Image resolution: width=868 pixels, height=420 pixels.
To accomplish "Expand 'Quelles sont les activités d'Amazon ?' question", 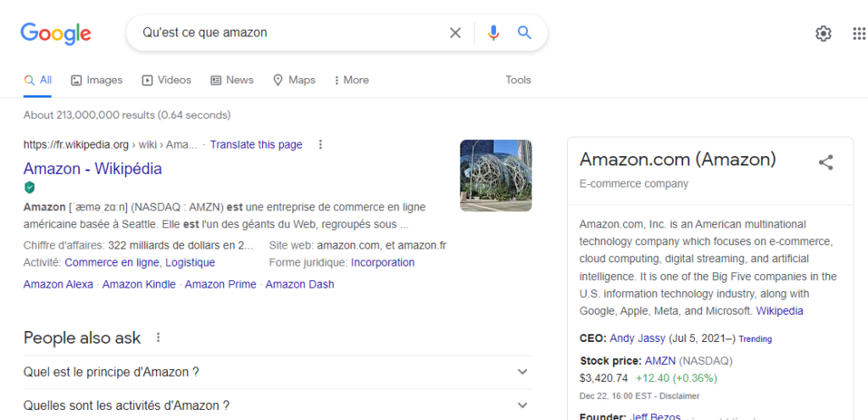I will [x=277, y=406].
